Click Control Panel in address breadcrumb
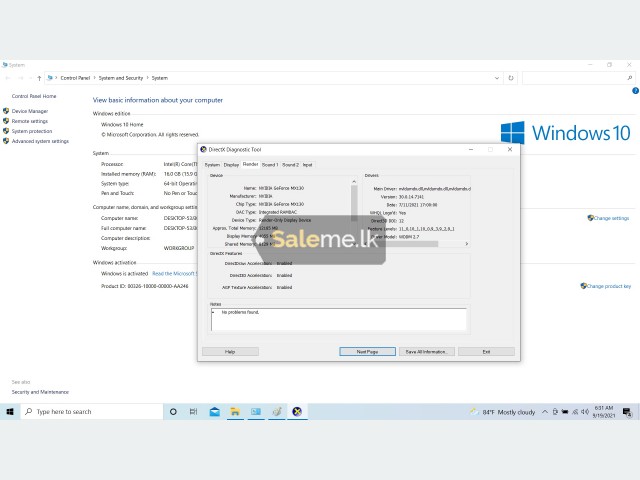This screenshot has height=480, width=640. [75, 78]
